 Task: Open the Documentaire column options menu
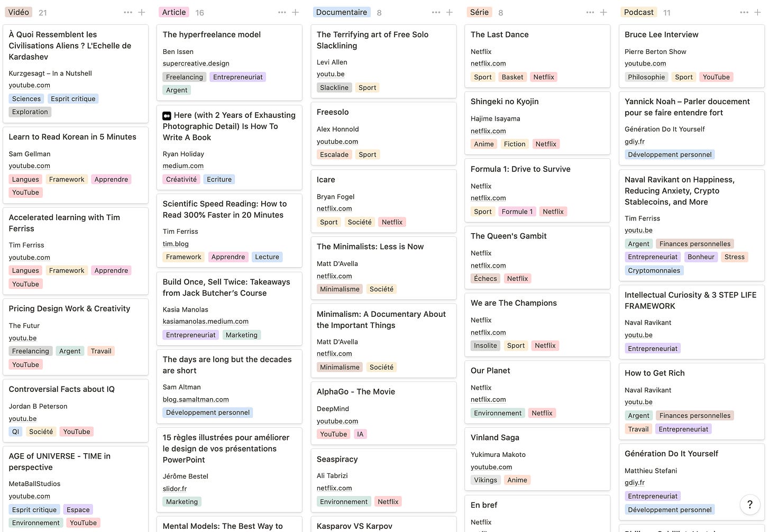[436, 12]
